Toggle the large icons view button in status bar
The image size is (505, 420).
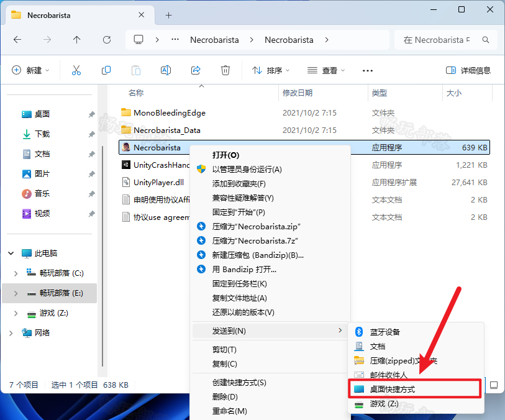pos(494,385)
